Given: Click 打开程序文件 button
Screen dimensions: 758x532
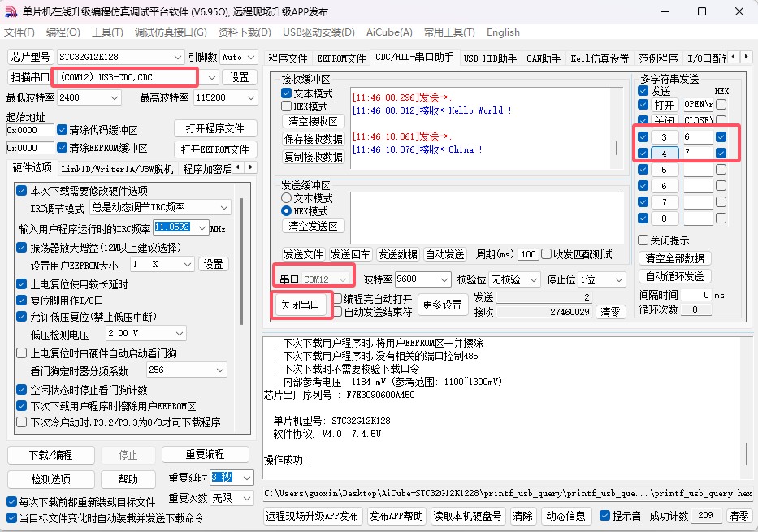Looking at the screenshot, I should pyautogui.click(x=215, y=128).
